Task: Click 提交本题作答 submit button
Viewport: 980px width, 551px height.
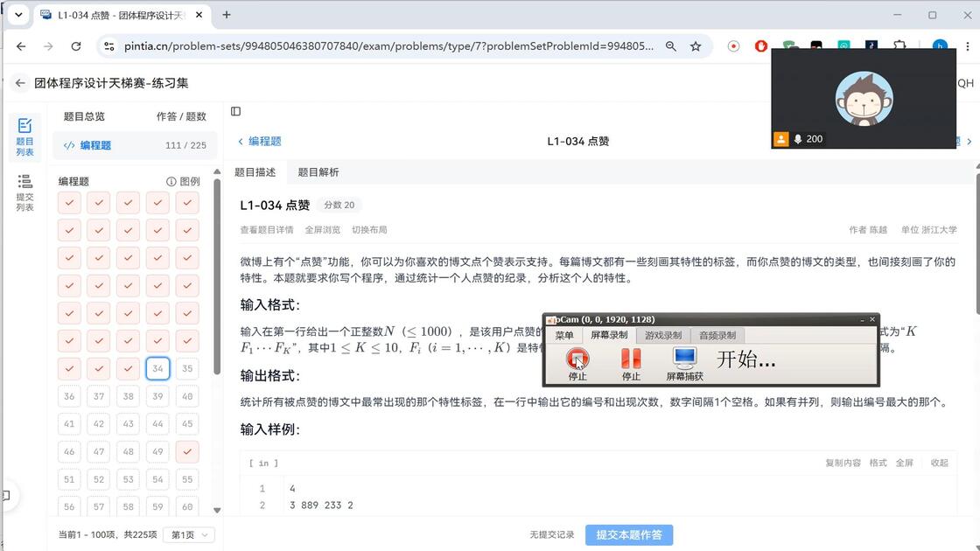Action: (x=629, y=534)
